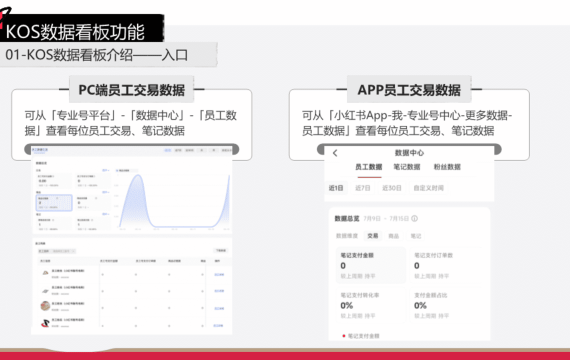
Task: Select the 近1日 time range
Action: pos(336,188)
